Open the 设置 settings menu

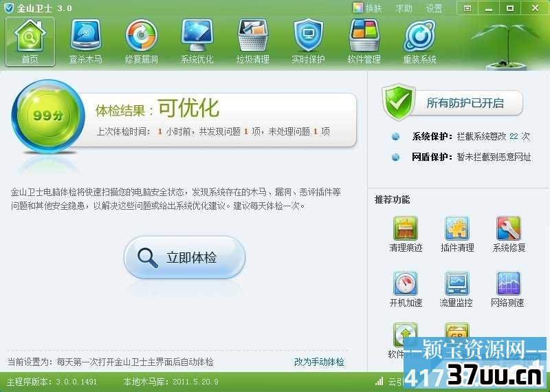pyautogui.click(x=434, y=8)
